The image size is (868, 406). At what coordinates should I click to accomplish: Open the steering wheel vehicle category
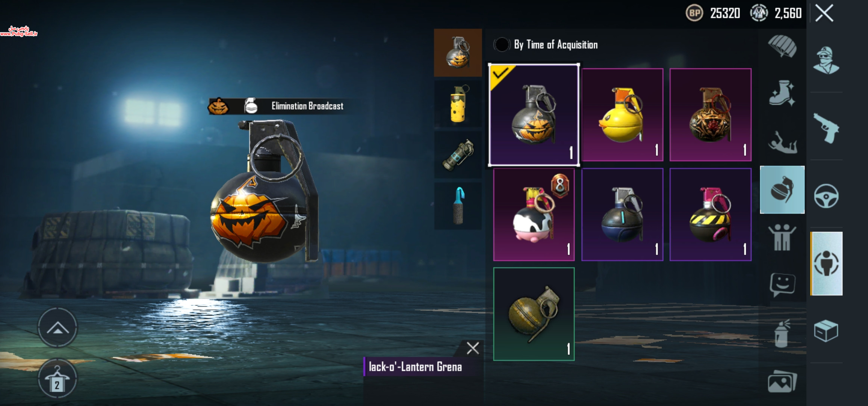pyautogui.click(x=826, y=196)
